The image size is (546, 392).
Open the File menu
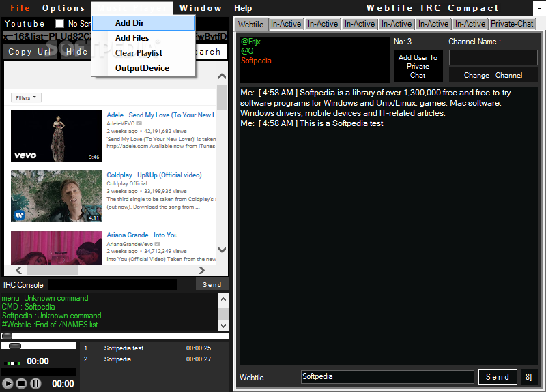[20, 7]
